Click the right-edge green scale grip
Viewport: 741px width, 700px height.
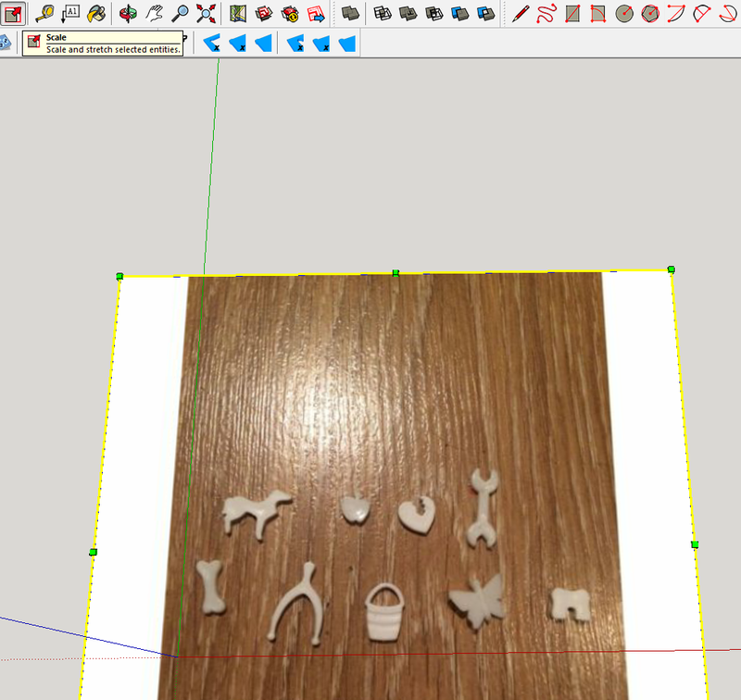[x=695, y=545]
